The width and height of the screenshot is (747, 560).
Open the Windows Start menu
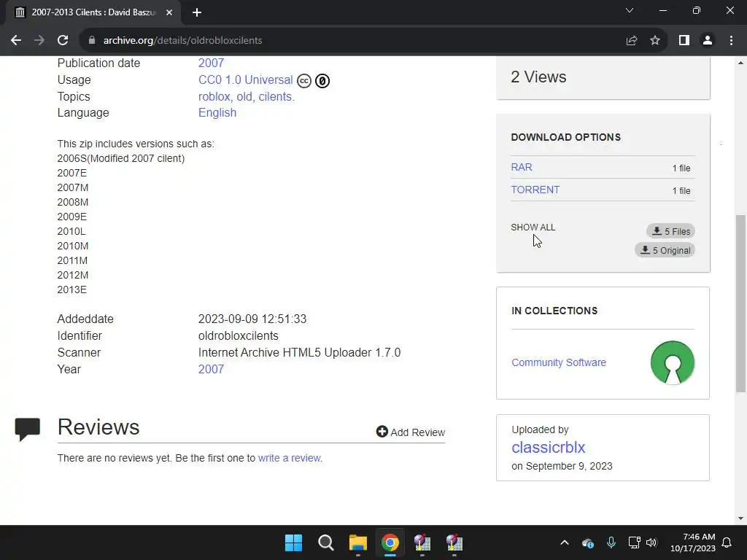tap(293, 542)
